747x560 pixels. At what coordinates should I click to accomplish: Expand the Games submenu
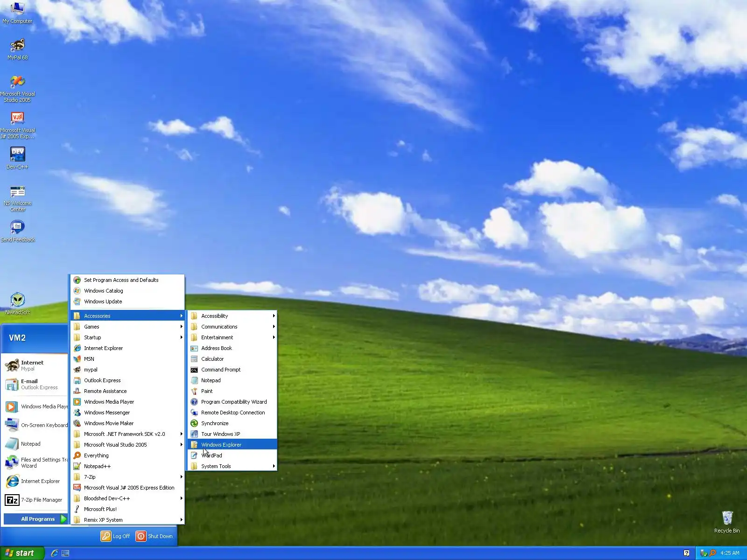[x=127, y=327]
